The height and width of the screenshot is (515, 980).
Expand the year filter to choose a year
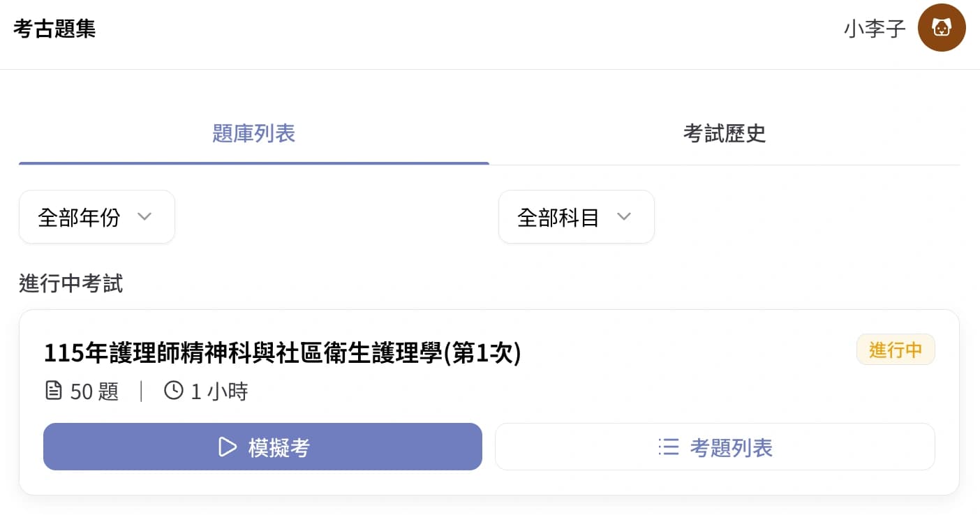point(97,217)
